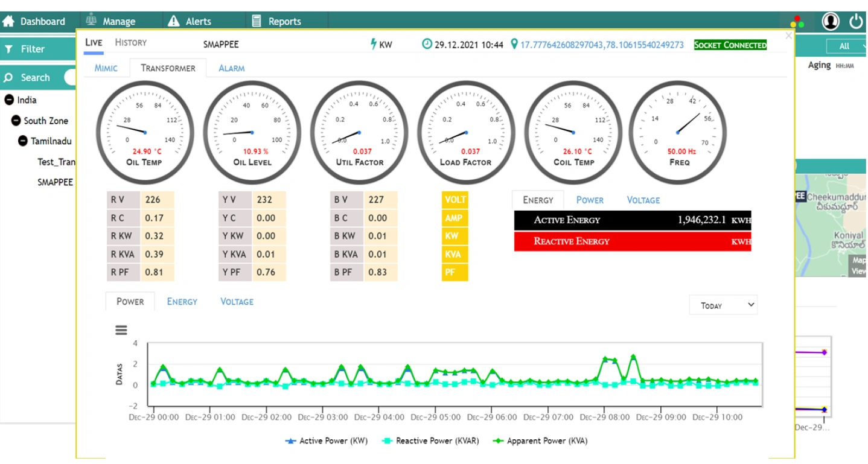Collapse the South Zone tree node
This screenshot has width=868, height=464.
pos(16,120)
